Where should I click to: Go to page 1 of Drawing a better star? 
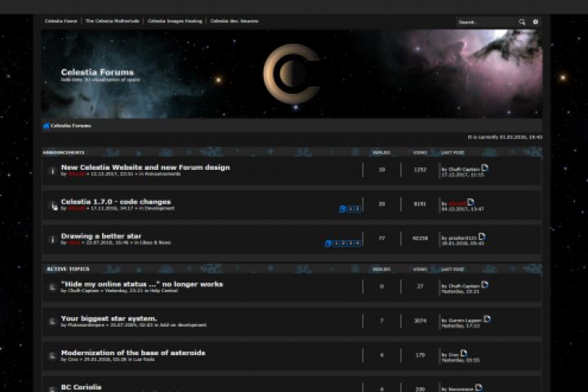coord(336,243)
